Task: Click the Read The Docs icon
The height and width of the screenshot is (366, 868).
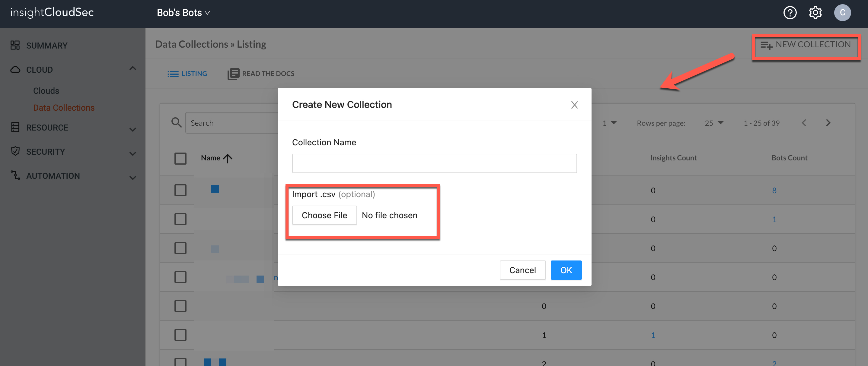Action: click(x=233, y=74)
